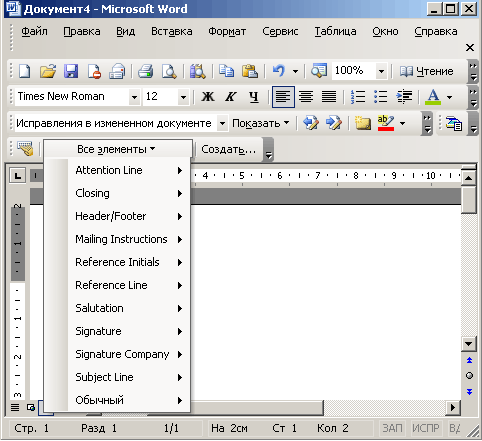
Task: Open font color dropdown arrow
Action: pyautogui.click(x=449, y=97)
